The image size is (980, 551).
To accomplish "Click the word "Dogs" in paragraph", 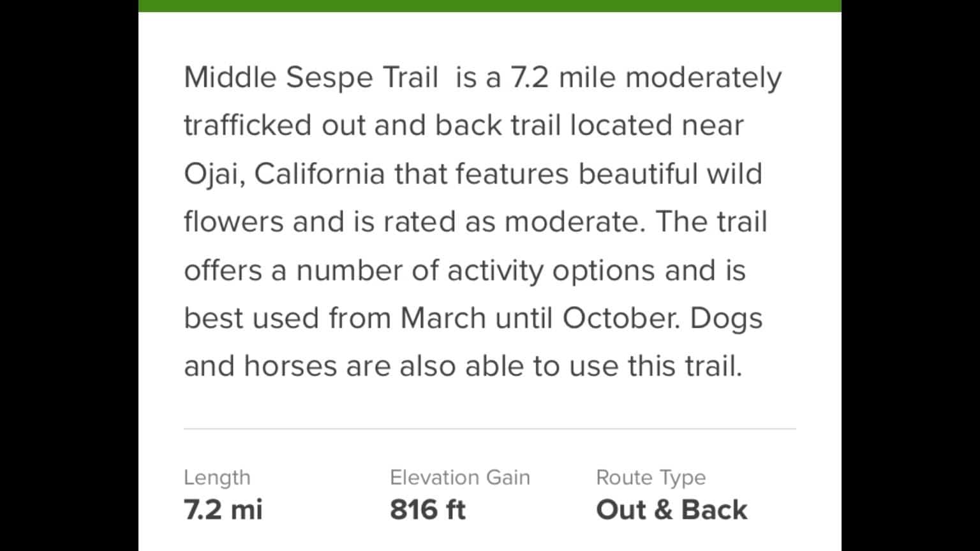I will click(x=726, y=320).
